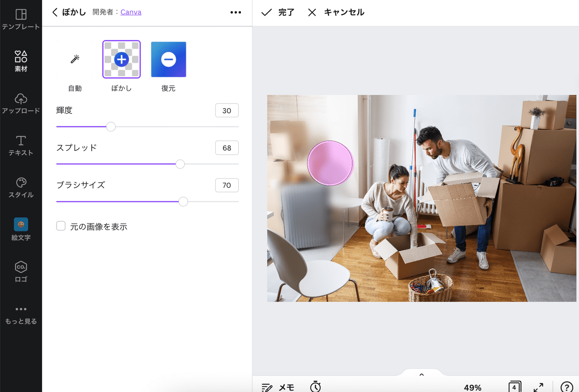Click キャンセル to discard changes
This screenshot has height=392, width=579.
(x=336, y=12)
